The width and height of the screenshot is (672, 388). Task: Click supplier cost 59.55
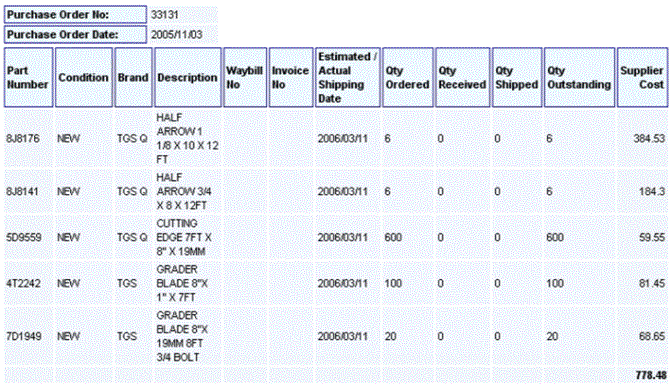[x=652, y=238]
